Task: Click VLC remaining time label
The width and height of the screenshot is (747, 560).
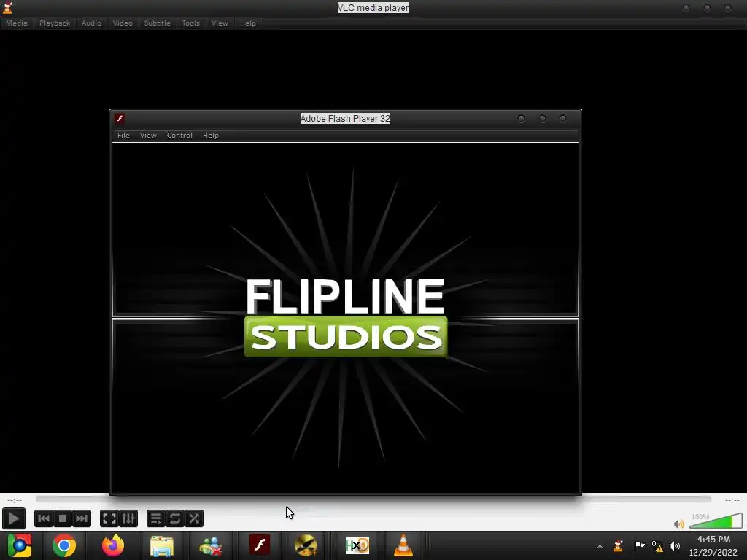Action: (732, 500)
